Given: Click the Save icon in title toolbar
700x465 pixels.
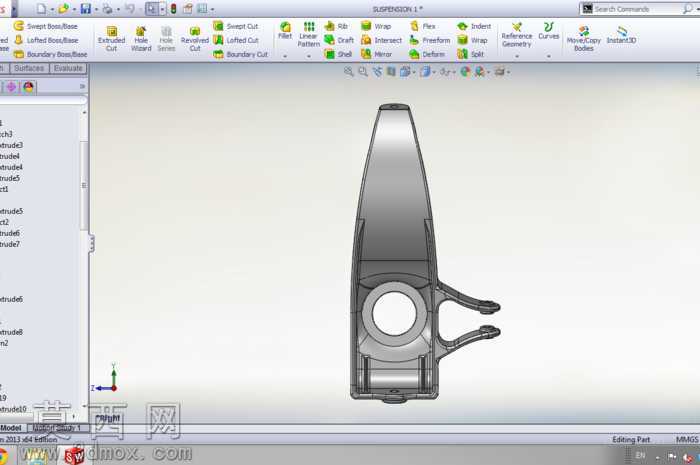Looking at the screenshot, I should tap(86, 8).
